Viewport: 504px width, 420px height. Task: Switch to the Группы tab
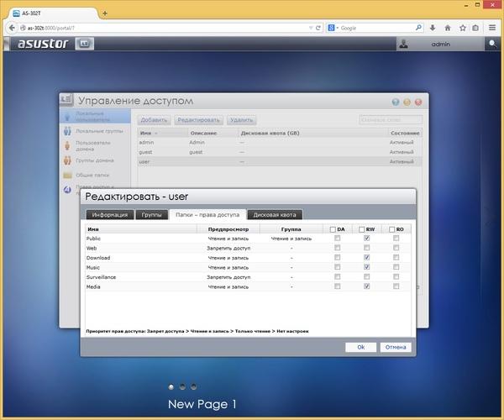[152, 215]
